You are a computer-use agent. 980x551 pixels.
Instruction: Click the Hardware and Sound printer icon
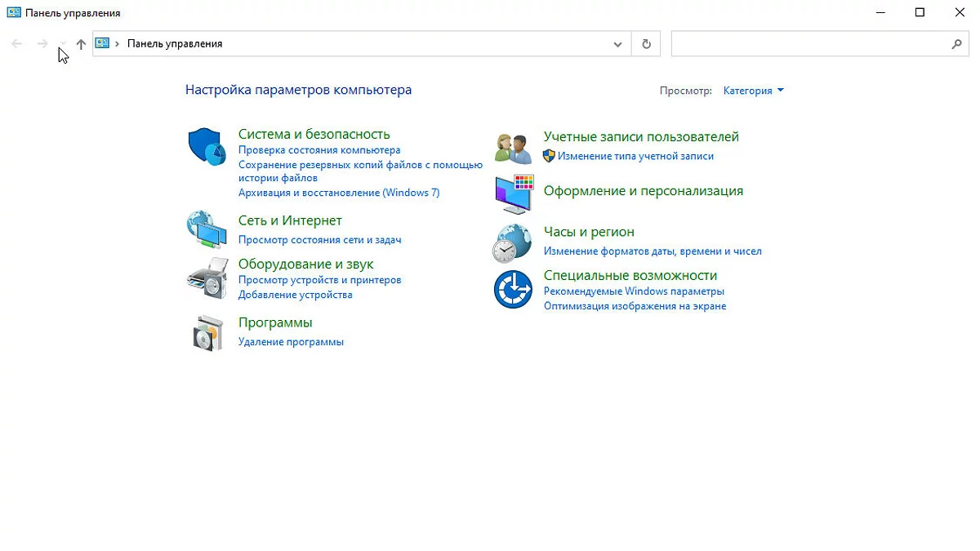(x=207, y=278)
